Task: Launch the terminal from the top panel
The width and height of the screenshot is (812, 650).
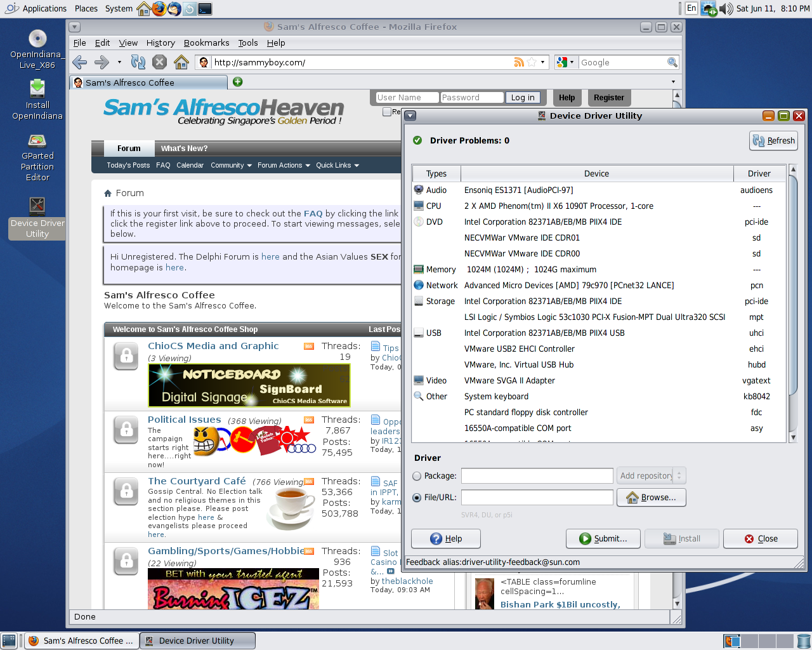Action: (205, 9)
